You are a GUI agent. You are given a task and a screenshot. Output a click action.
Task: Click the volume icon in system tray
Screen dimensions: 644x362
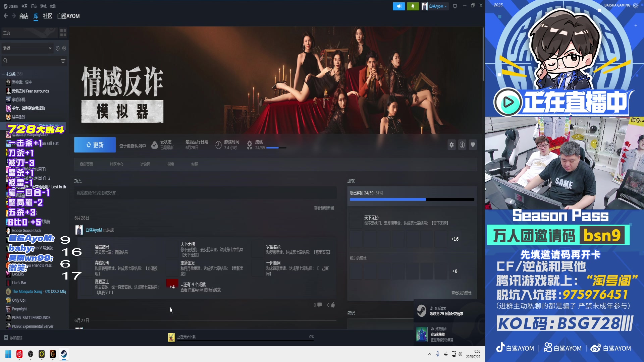(x=460, y=354)
